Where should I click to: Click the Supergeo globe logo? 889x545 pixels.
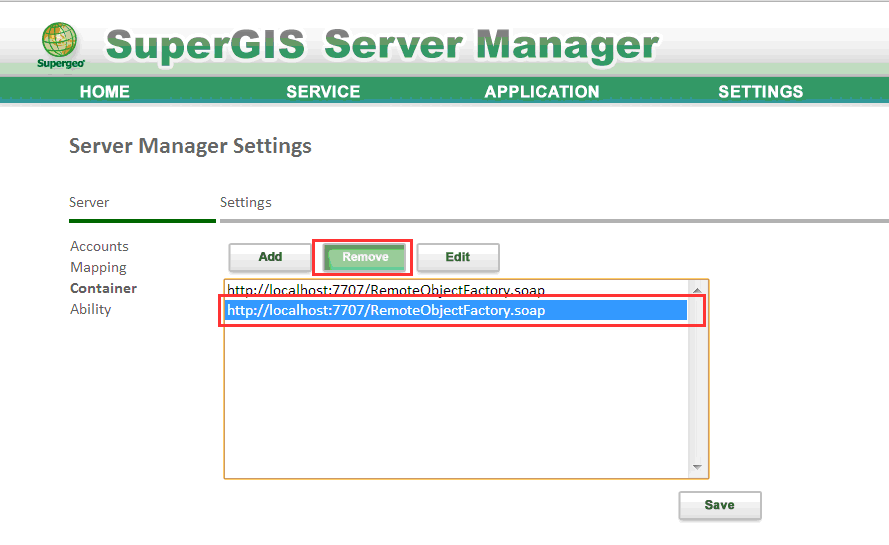coord(60,43)
